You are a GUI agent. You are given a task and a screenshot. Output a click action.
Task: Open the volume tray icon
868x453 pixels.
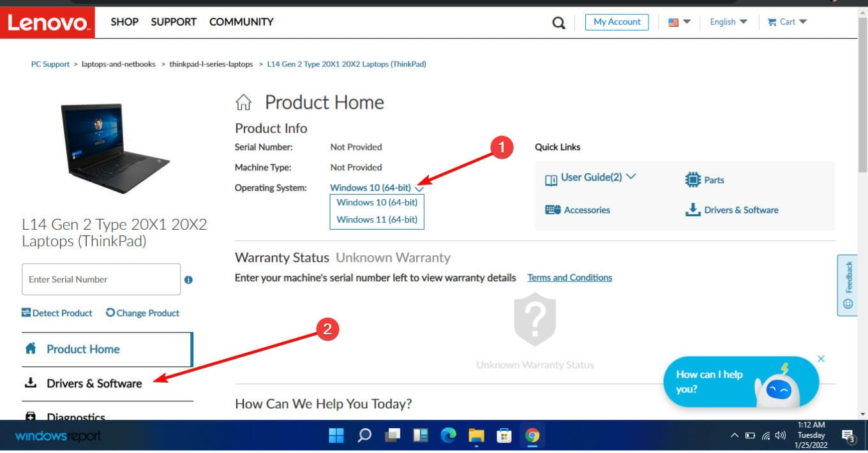780,436
